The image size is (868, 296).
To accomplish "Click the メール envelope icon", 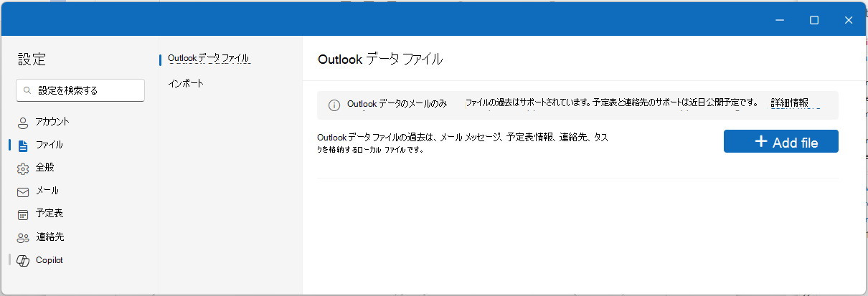I will click(x=23, y=191).
